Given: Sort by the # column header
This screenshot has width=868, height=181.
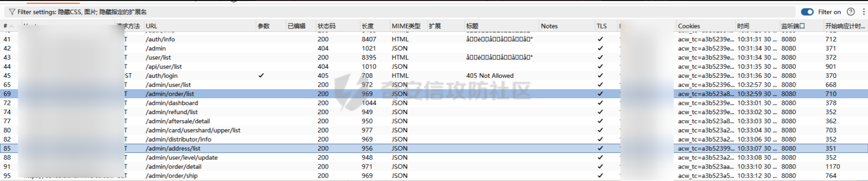Looking at the screenshot, I should click(5, 26).
